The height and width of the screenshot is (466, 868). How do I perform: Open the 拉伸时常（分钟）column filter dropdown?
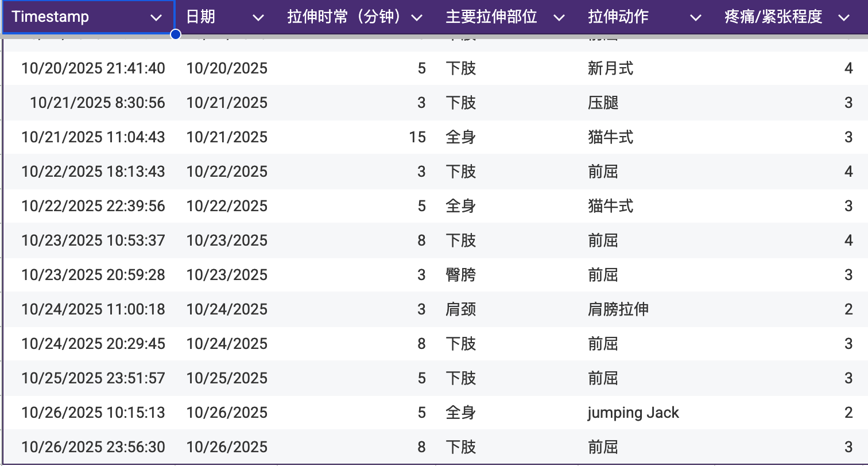tap(417, 18)
